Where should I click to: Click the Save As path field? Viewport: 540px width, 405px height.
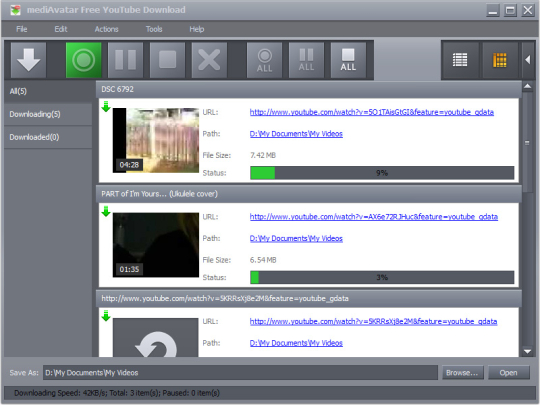240,373
